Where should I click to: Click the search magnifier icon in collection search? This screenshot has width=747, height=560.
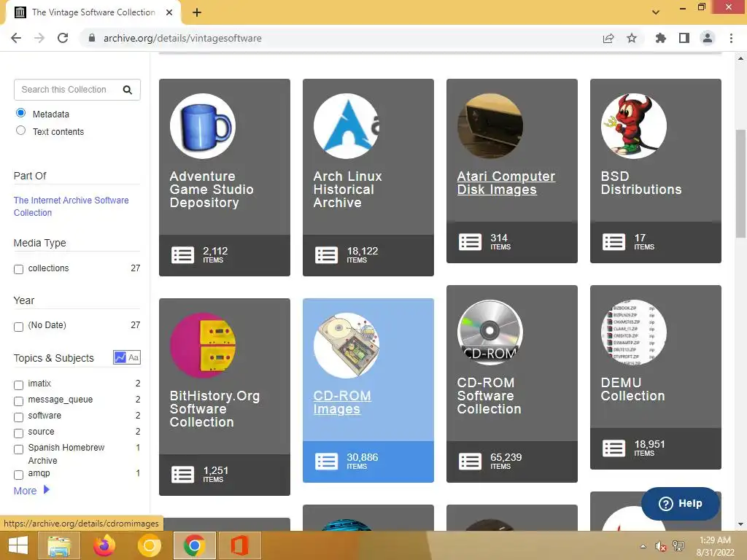click(x=127, y=90)
